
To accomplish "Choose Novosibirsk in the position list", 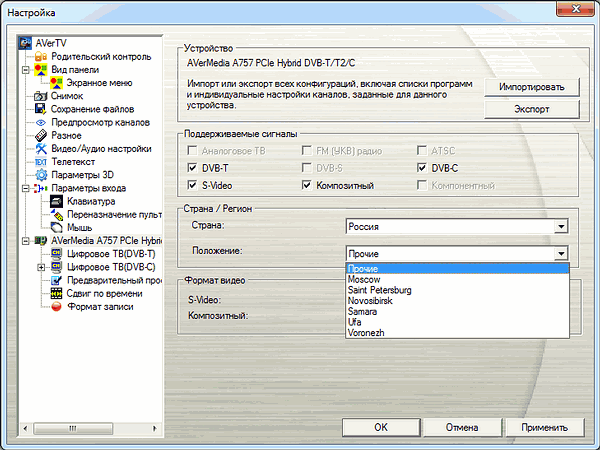I will click(x=457, y=301).
